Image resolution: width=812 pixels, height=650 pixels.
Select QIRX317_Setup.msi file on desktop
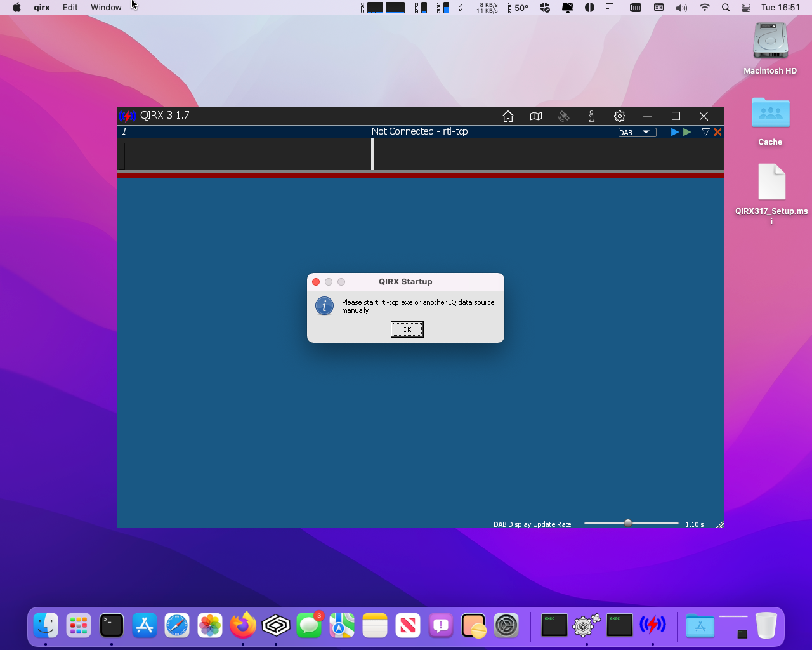[771, 194]
